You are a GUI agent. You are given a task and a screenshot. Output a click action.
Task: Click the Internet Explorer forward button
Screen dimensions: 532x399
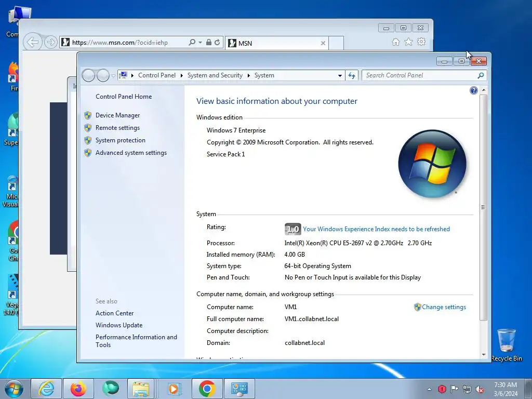pyautogui.click(x=50, y=43)
